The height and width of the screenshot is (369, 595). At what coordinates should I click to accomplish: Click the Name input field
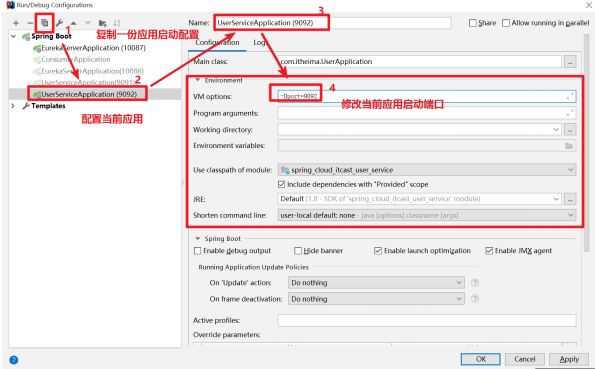click(332, 23)
